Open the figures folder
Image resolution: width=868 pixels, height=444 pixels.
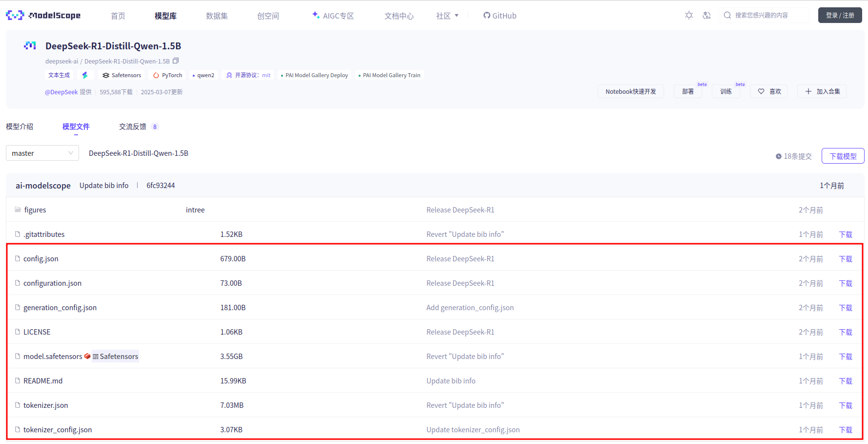click(x=35, y=210)
